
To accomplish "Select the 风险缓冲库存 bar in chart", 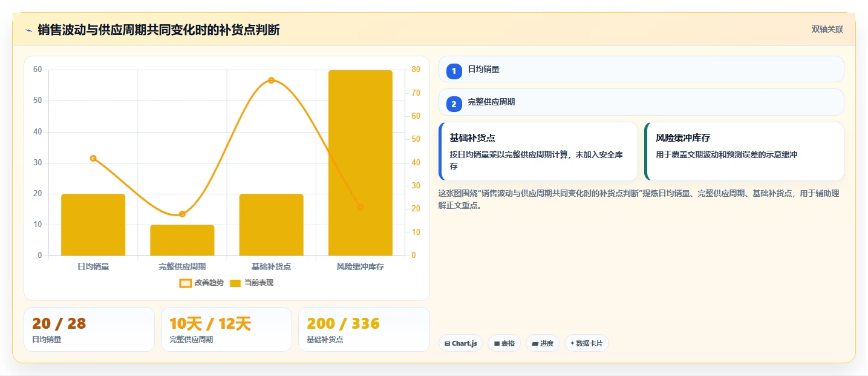I will point(361,163).
